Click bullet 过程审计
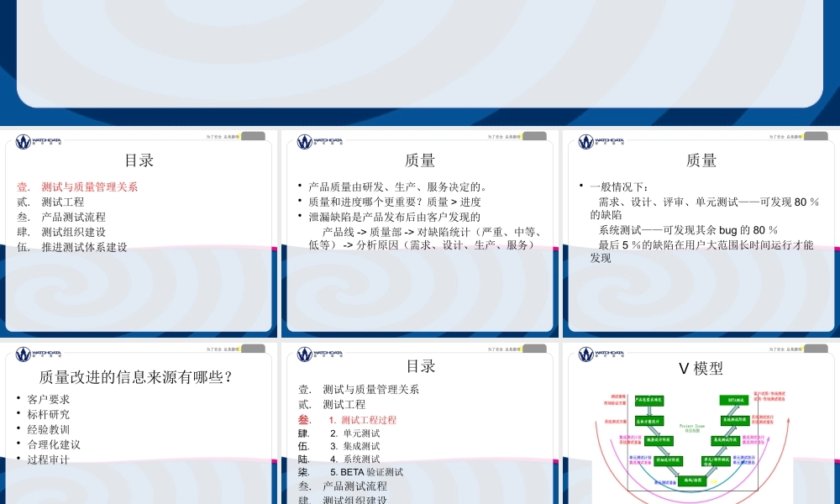 43,459
